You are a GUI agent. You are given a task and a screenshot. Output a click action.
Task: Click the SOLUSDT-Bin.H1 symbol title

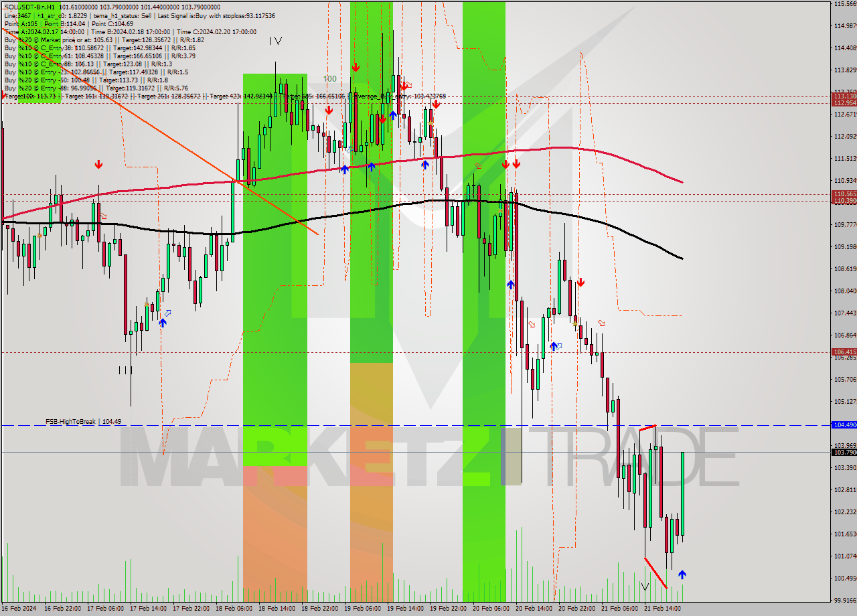pos(29,6)
